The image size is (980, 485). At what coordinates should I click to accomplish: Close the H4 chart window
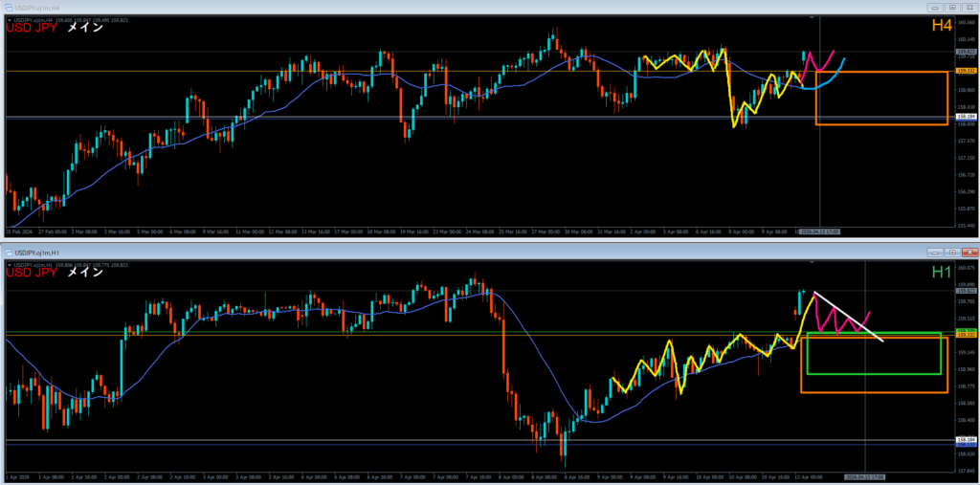pyautogui.click(x=969, y=8)
